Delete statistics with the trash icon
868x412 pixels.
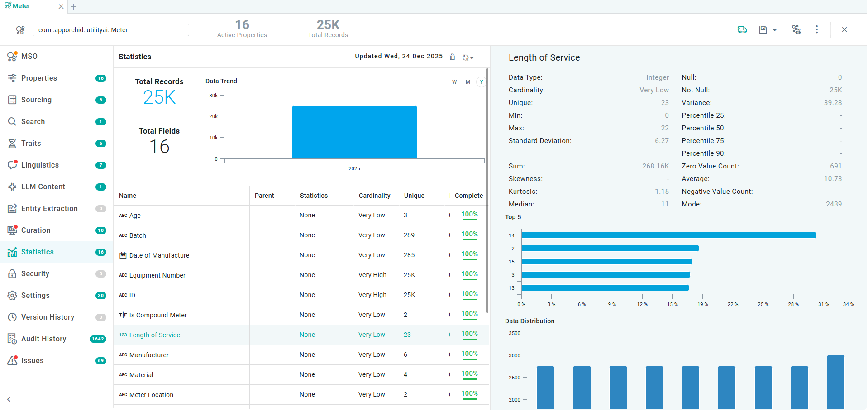point(452,57)
